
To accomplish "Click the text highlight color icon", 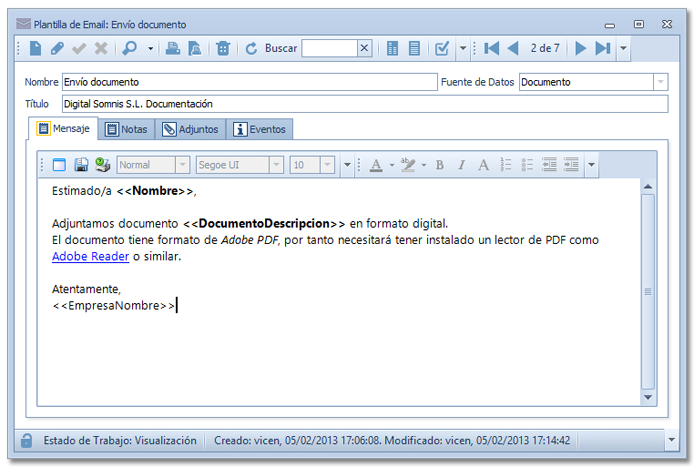I will (x=408, y=165).
